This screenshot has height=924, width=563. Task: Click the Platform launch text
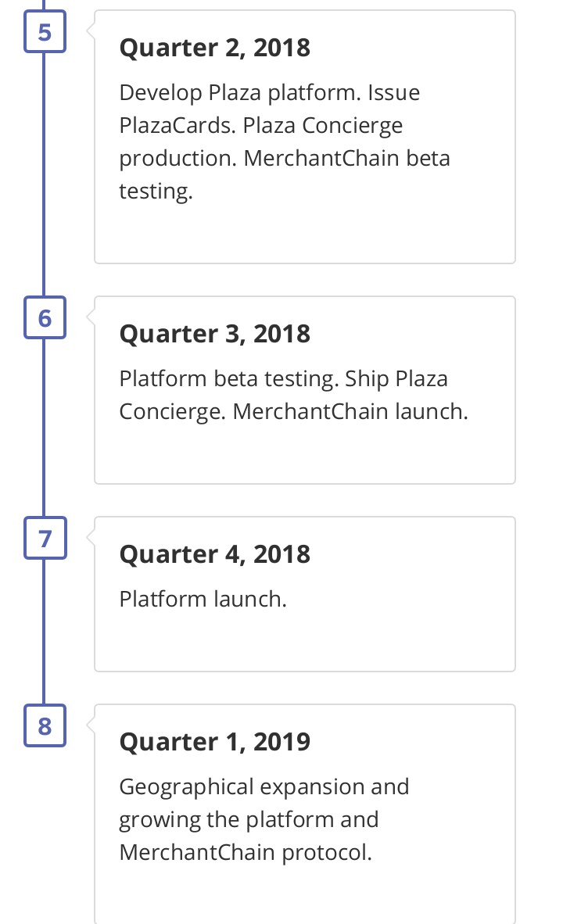pos(203,599)
